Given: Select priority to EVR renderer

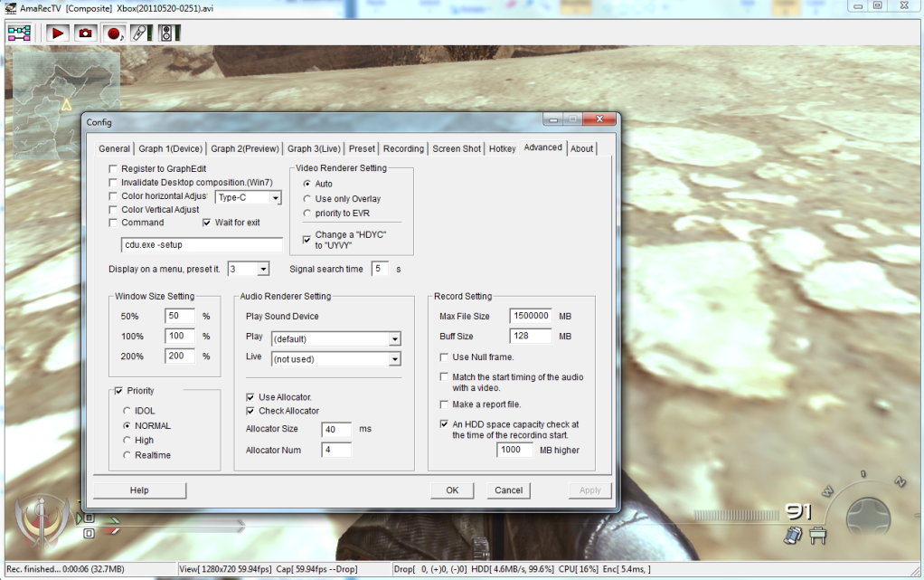Looking at the screenshot, I should [x=307, y=213].
